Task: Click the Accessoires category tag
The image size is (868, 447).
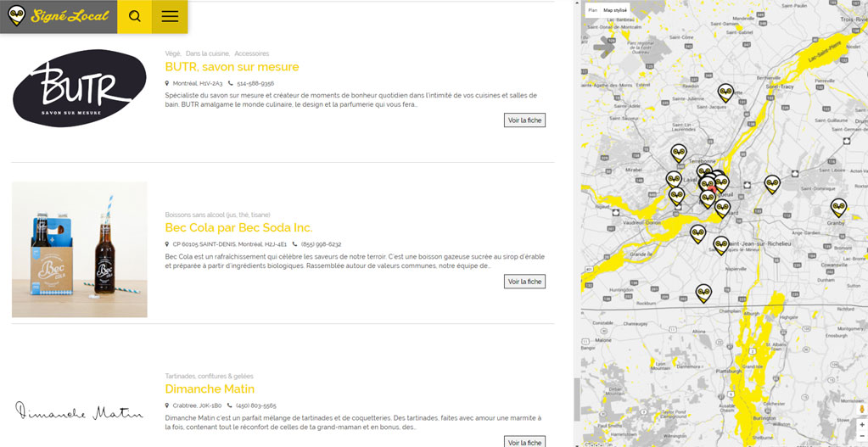Action: [251, 53]
